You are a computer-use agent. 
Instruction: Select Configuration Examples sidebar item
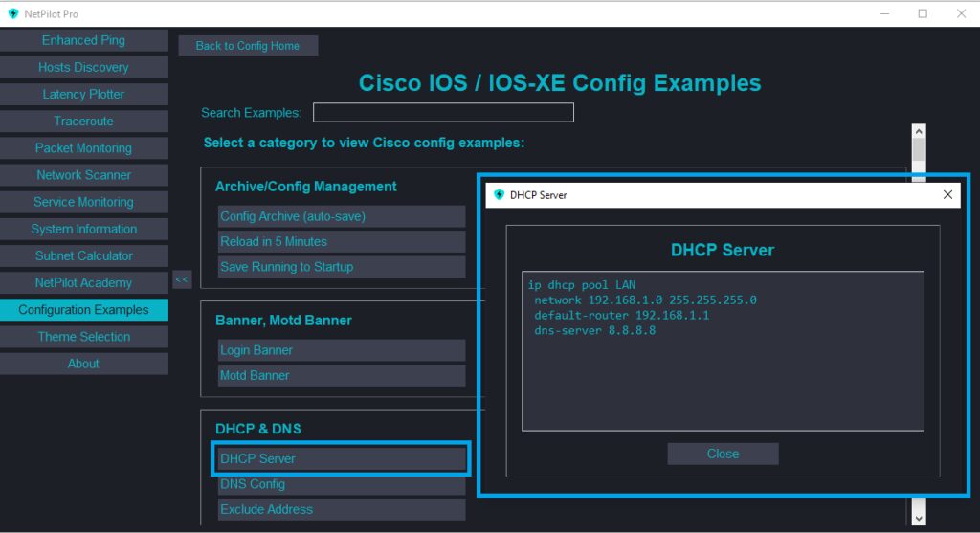(x=84, y=309)
